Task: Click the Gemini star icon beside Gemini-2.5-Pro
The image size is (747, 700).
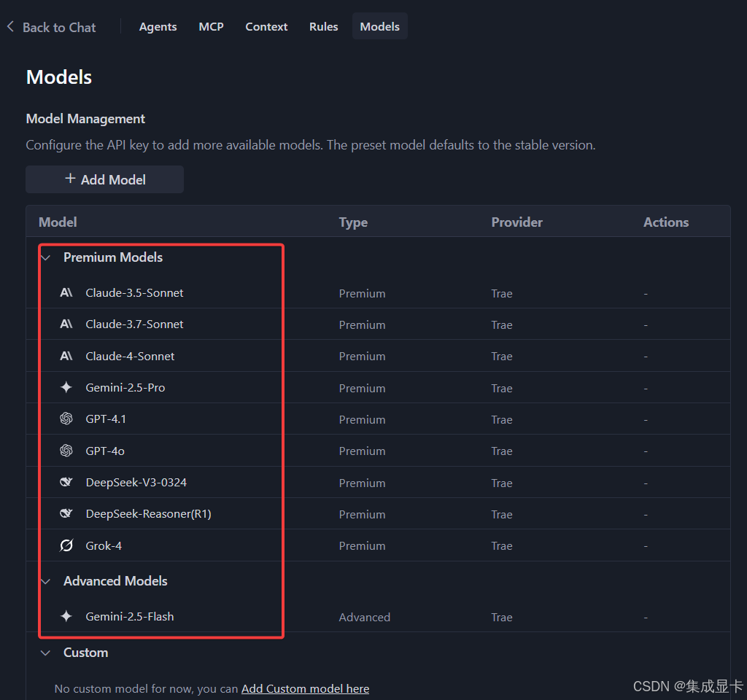Action: point(66,387)
